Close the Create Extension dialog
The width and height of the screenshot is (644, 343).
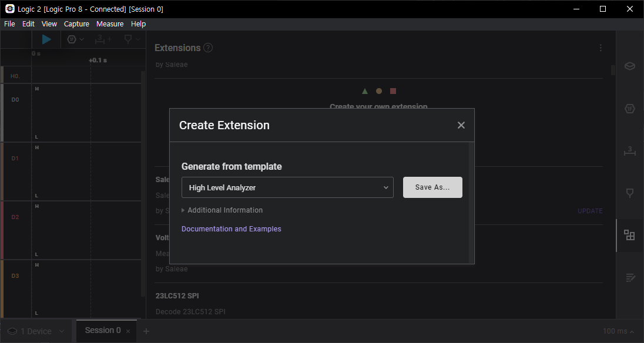pyautogui.click(x=461, y=125)
